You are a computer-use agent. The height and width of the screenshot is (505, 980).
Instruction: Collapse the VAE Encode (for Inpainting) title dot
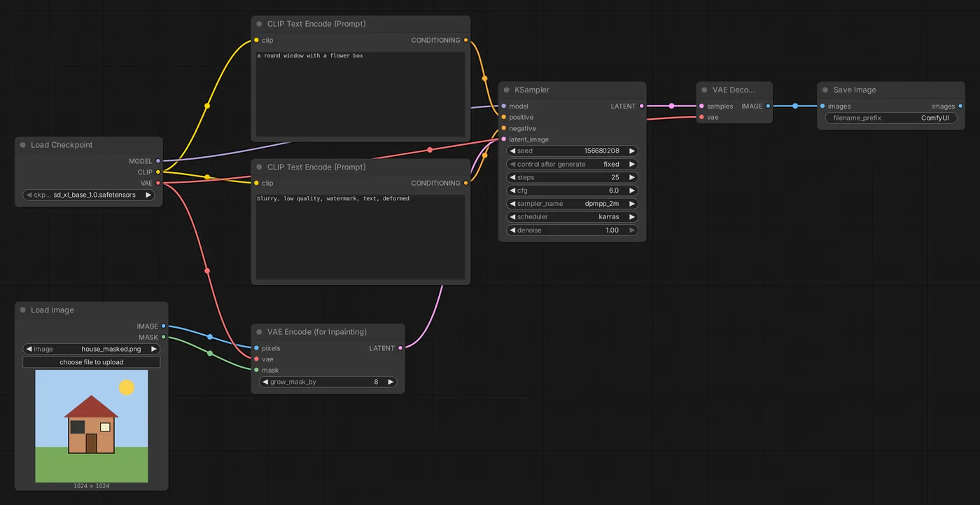point(259,332)
